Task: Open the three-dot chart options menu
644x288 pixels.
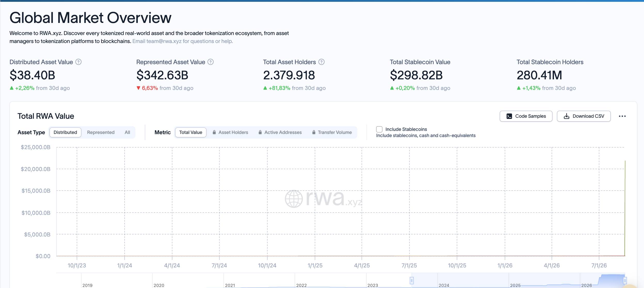Action: (x=622, y=116)
